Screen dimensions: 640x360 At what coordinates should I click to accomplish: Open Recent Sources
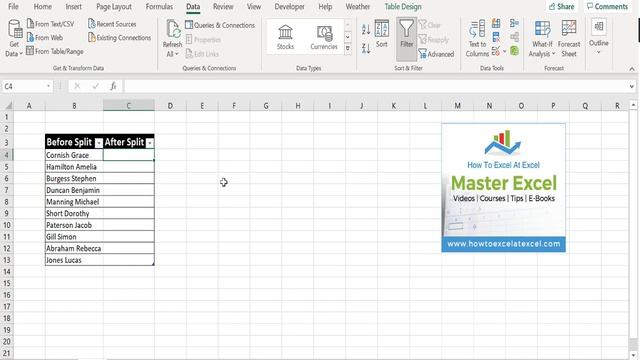coord(112,24)
